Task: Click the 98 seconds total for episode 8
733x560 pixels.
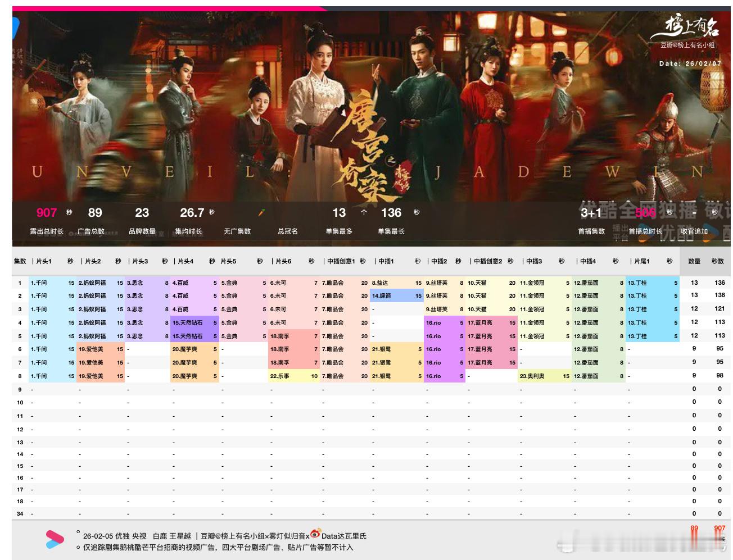Action: click(720, 376)
